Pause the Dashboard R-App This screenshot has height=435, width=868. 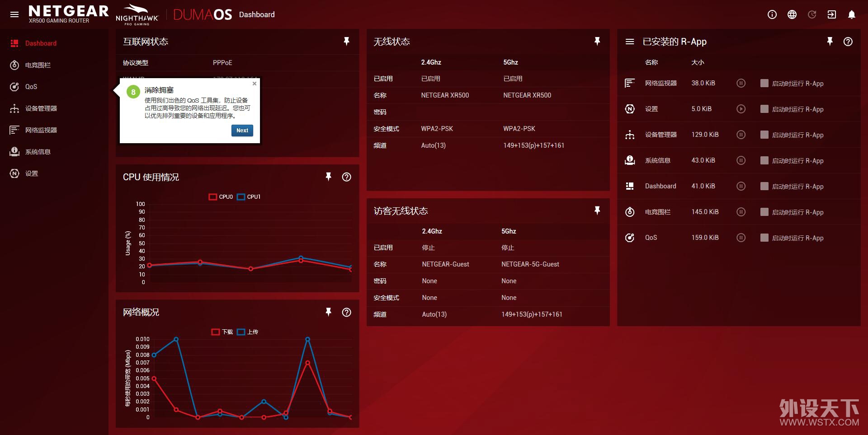(741, 186)
